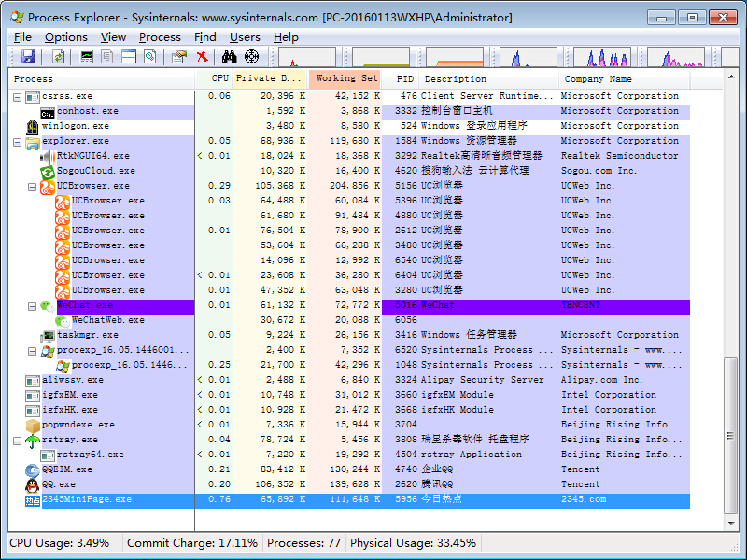
Task: Click the 2345MiniPage.exe icon
Action: 33,500
